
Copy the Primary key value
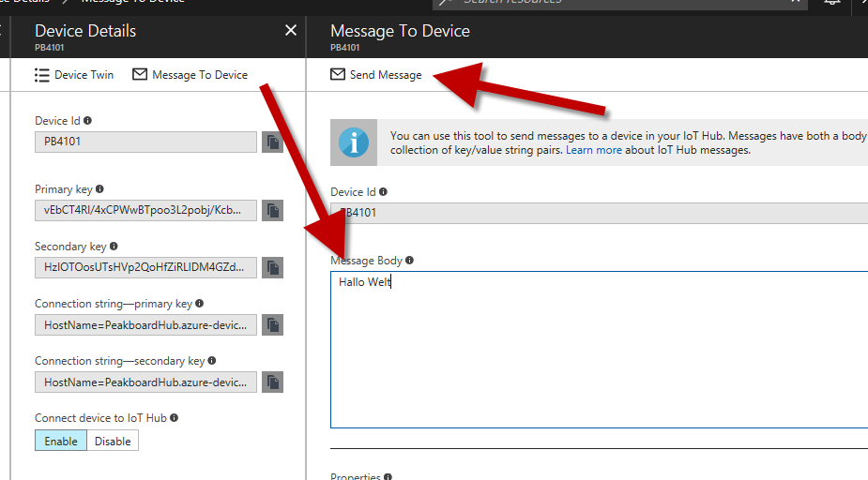click(x=272, y=210)
